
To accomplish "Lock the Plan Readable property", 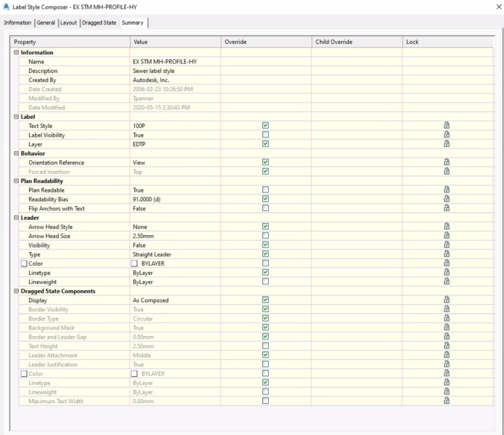I will (x=446, y=190).
